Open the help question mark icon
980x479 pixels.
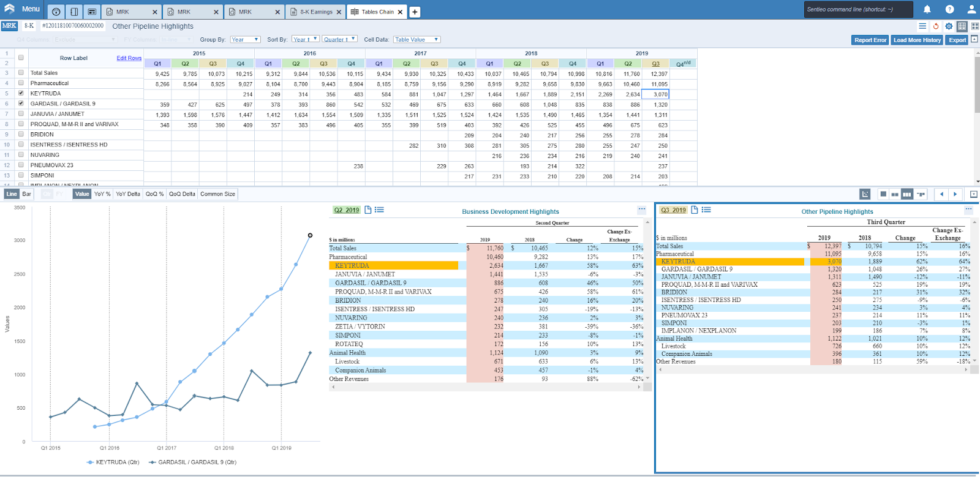(x=949, y=9)
